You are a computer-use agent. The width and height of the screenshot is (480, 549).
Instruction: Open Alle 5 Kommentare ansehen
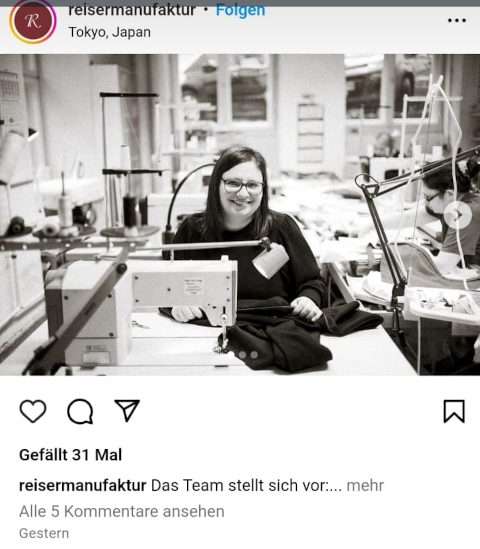pos(122,512)
